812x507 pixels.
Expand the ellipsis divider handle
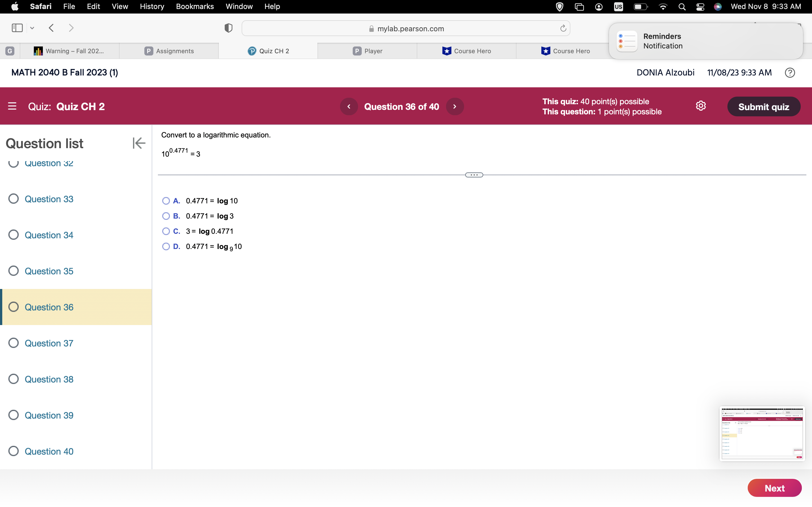pos(474,175)
